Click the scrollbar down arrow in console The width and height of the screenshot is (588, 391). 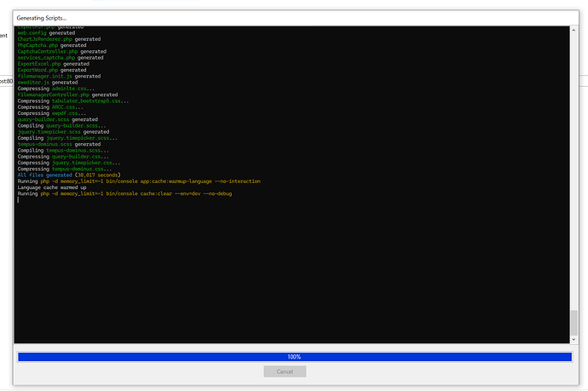click(575, 340)
